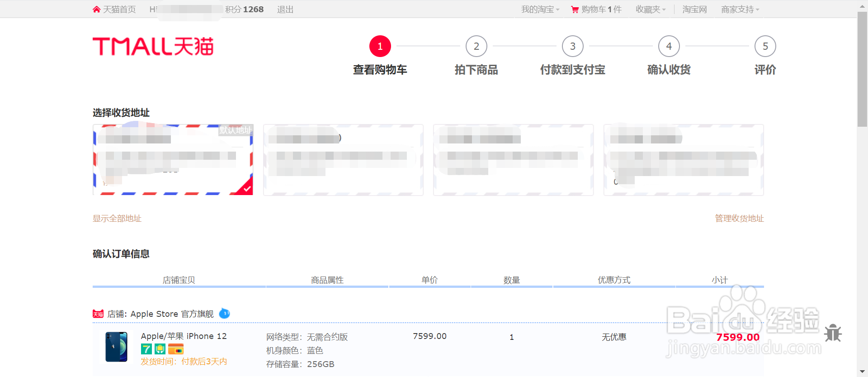Select the second shipping address card
This screenshot has height=377, width=868.
click(343, 160)
